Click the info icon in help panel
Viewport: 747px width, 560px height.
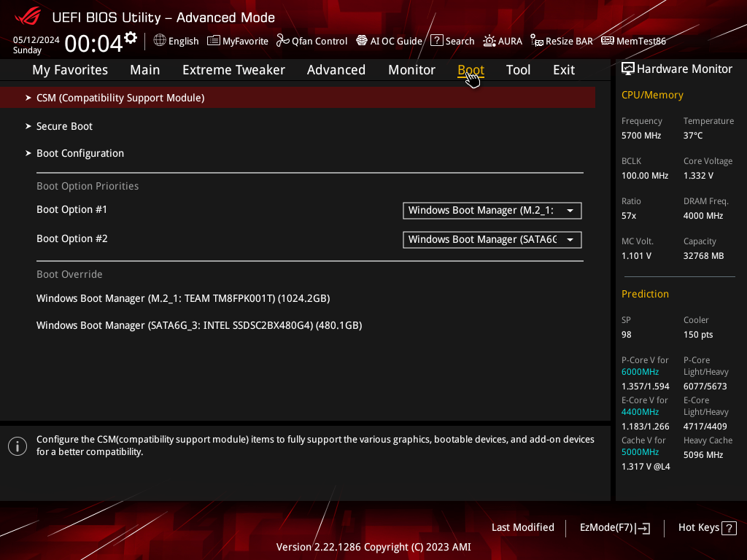pos(18,446)
